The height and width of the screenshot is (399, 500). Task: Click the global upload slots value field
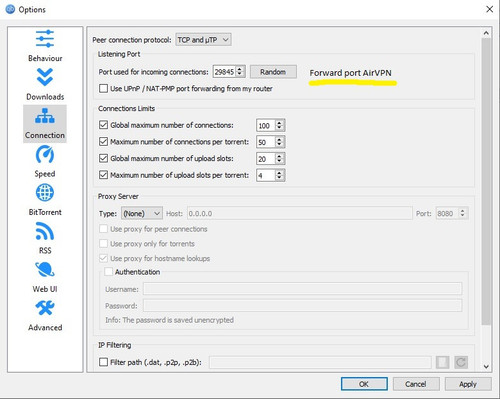pyautogui.click(x=266, y=159)
